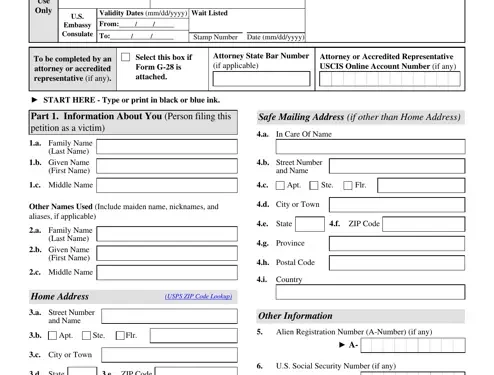Click the 2.a. other Family Name field

pyautogui.click(x=167, y=234)
